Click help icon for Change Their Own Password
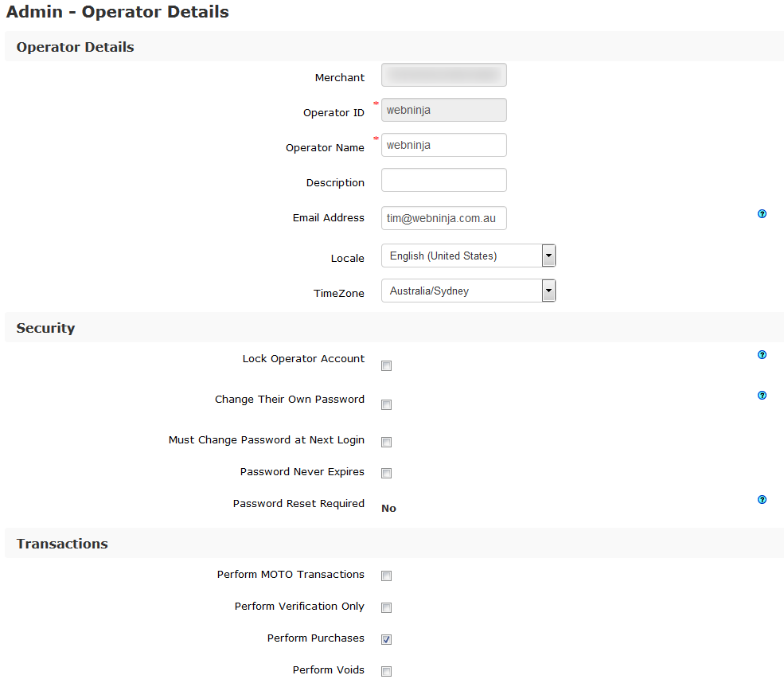 coord(762,396)
